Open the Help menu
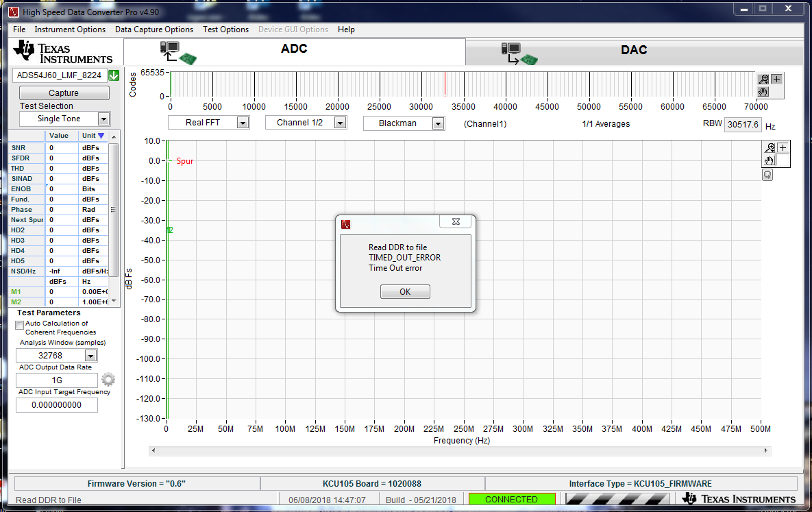The image size is (812, 512). click(346, 29)
